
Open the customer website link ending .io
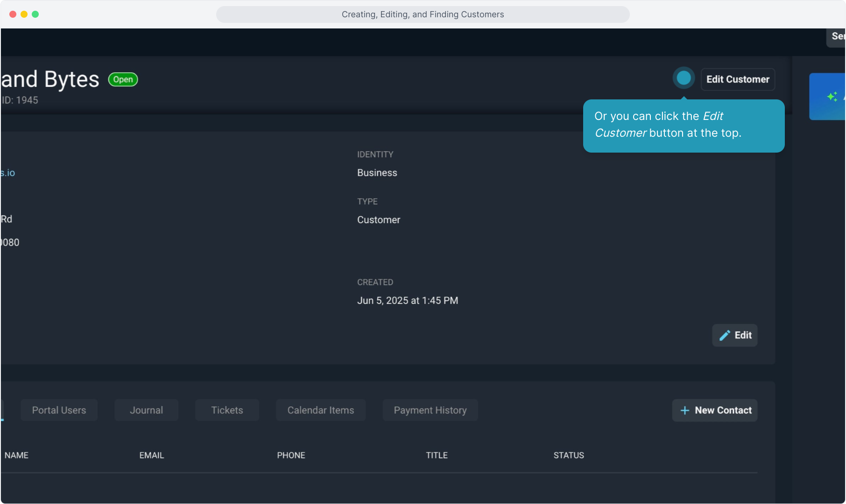(x=8, y=173)
